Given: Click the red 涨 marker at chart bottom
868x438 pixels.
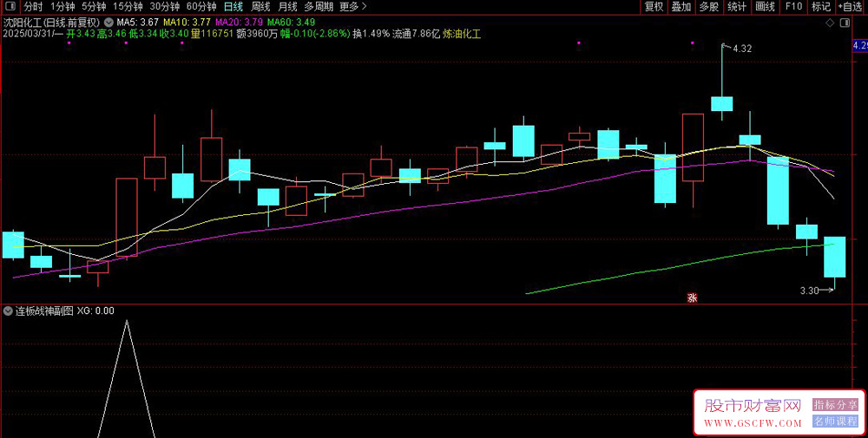Looking at the screenshot, I should coord(692,297).
